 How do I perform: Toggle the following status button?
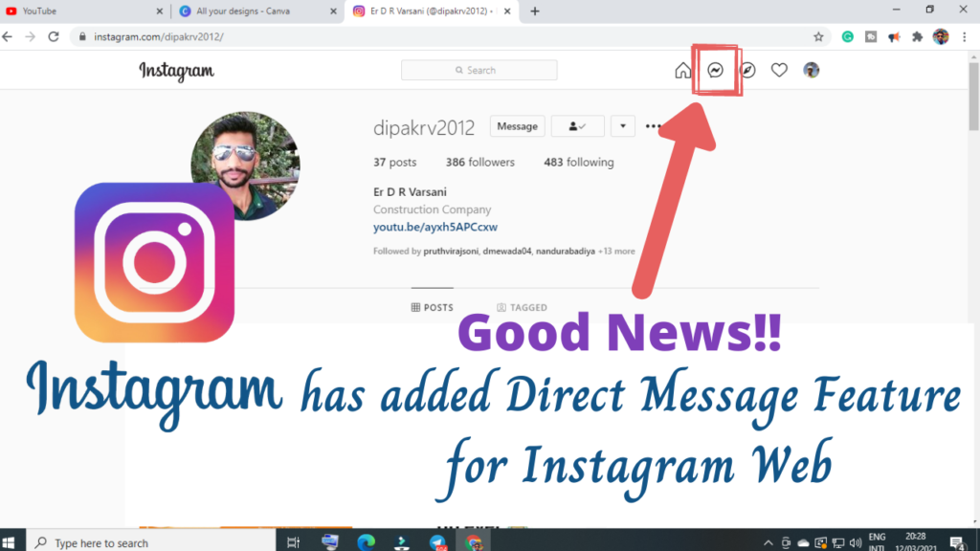(x=577, y=126)
